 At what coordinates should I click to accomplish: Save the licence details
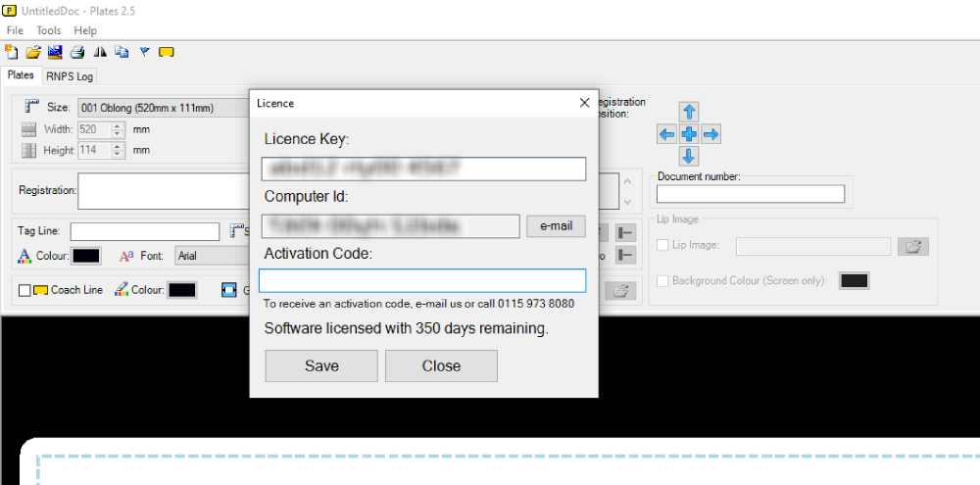321,365
